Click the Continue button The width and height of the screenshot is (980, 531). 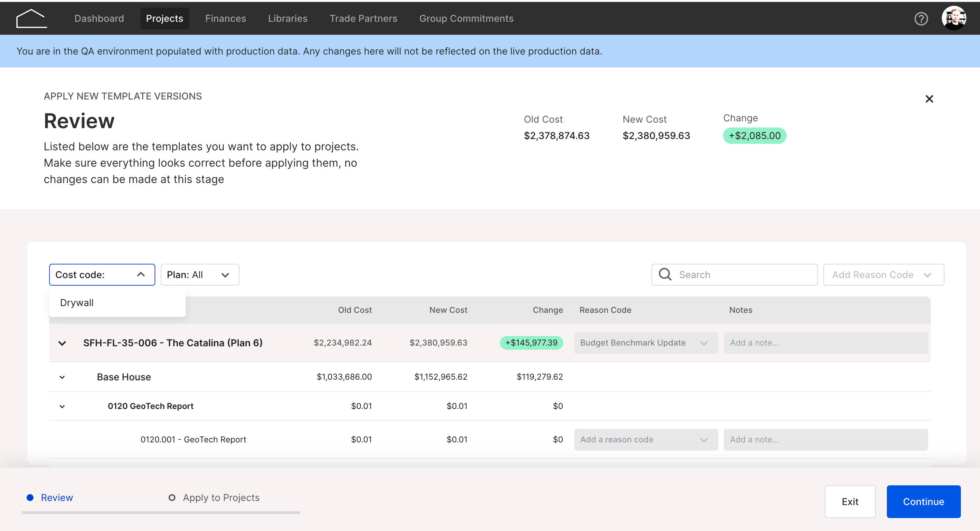(923, 501)
